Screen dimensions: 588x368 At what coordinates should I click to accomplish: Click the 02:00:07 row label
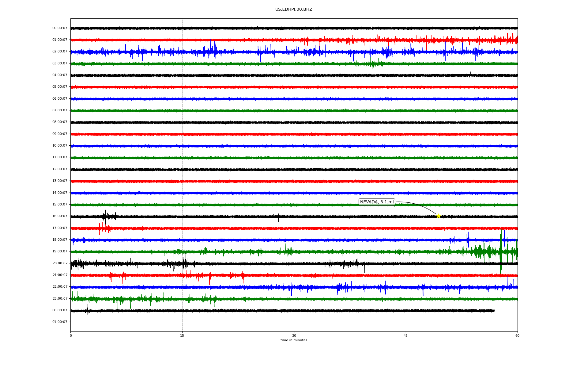[x=60, y=52]
